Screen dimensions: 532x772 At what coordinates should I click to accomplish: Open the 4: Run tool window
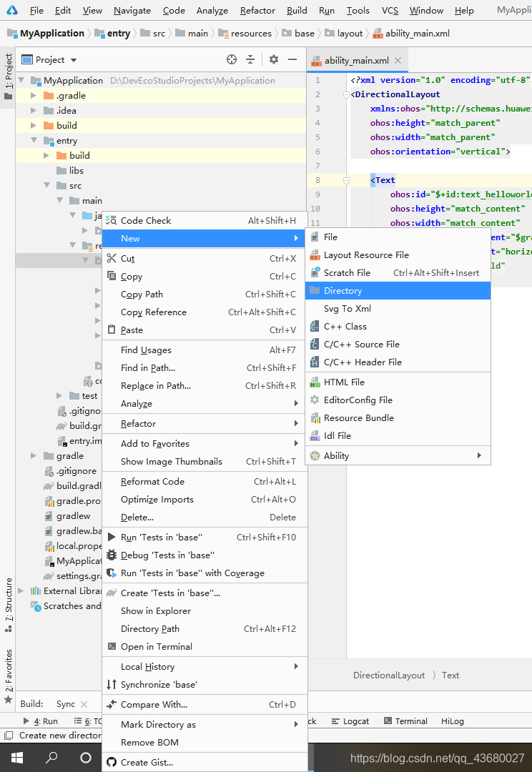pyautogui.click(x=40, y=721)
